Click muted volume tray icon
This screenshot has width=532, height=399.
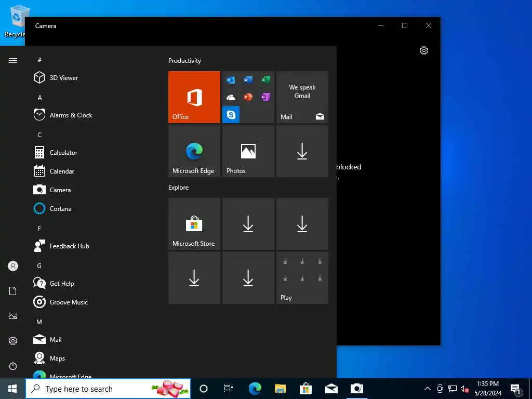pyautogui.click(x=464, y=389)
